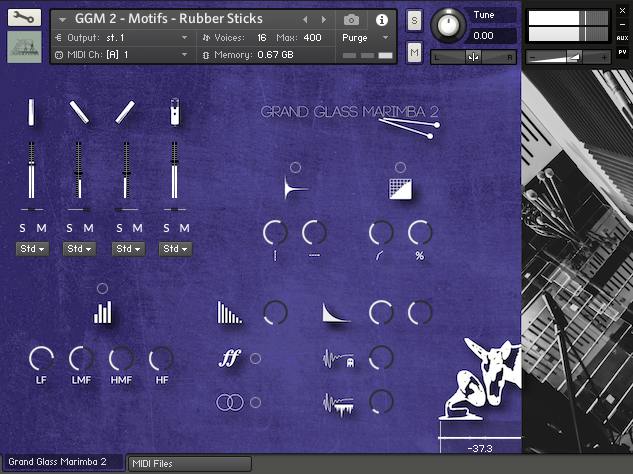Switch to Grand Glass Marimba 2 tab

(x=63, y=462)
